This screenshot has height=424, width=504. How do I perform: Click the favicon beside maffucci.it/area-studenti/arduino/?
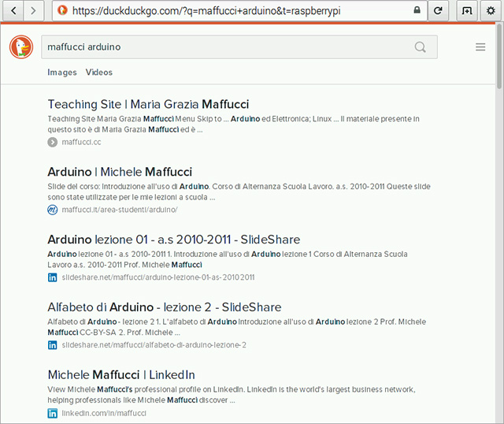(x=53, y=210)
